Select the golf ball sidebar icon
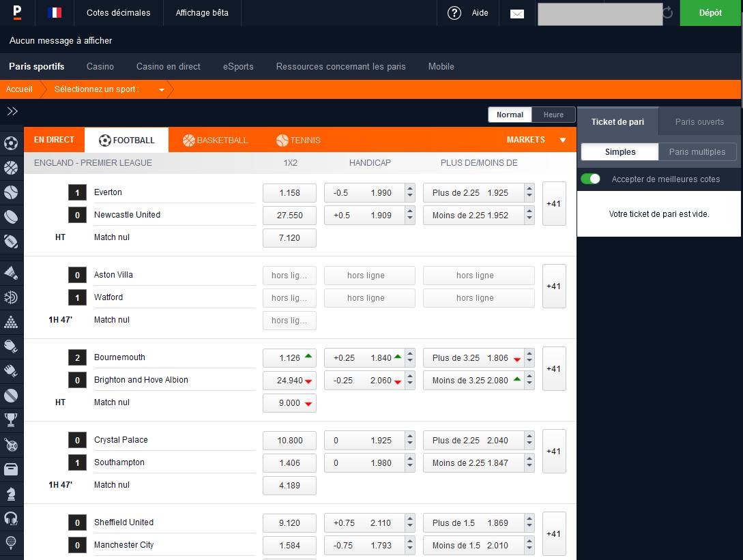Screen dimensions: 743x560 [x=11, y=542]
